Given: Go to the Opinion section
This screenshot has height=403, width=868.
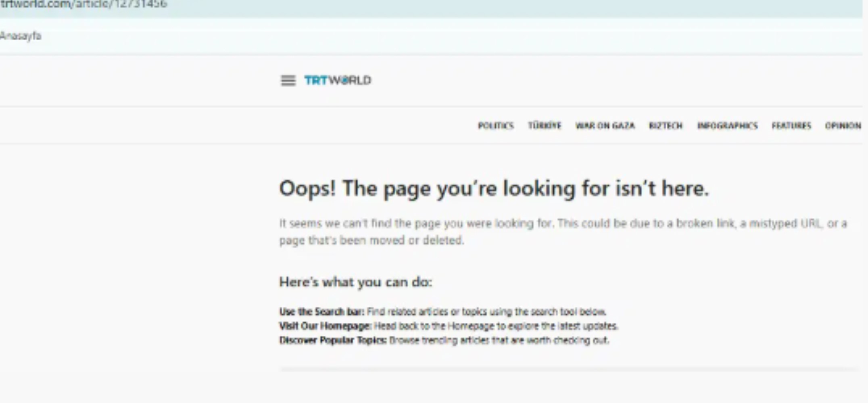Looking at the screenshot, I should [x=843, y=126].
